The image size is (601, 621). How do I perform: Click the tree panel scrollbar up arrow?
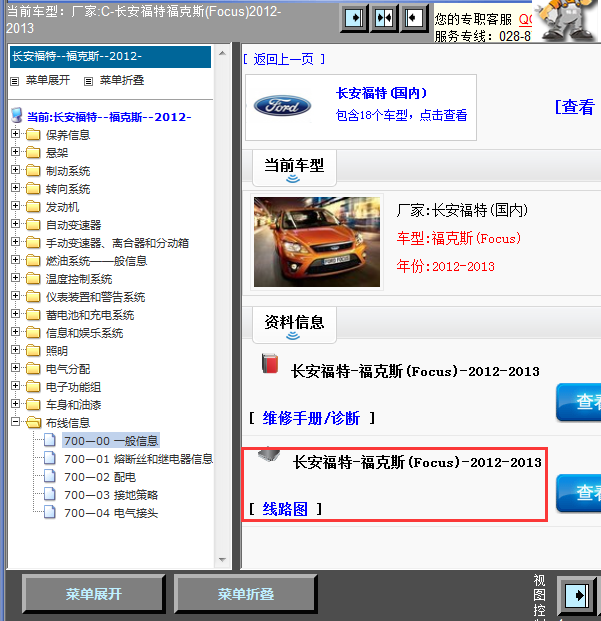[x=223, y=53]
